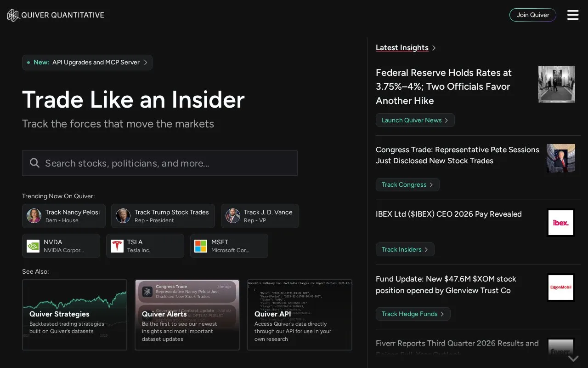Click Launch Quiver News button
This screenshot has width=588, height=368.
415,120
